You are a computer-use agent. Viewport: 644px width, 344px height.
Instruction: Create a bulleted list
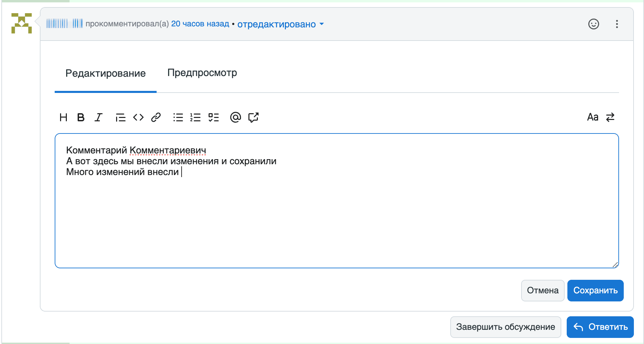[178, 118]
